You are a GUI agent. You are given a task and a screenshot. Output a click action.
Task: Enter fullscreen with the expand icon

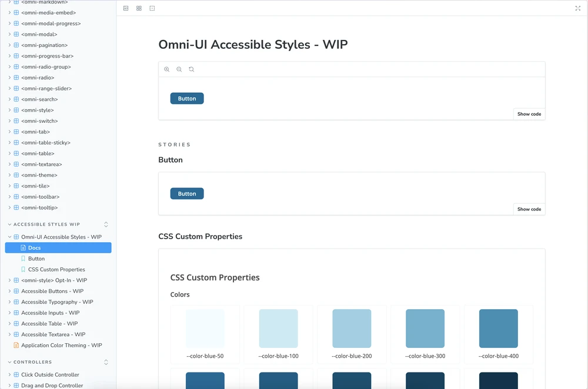point(578,8)
